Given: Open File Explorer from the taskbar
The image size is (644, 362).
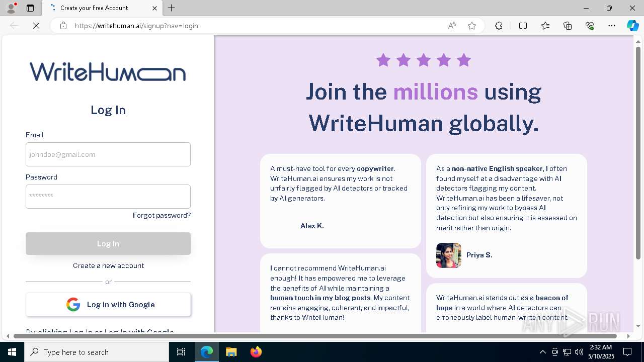Looking at the screenshot, I should (x=231, y=352).
